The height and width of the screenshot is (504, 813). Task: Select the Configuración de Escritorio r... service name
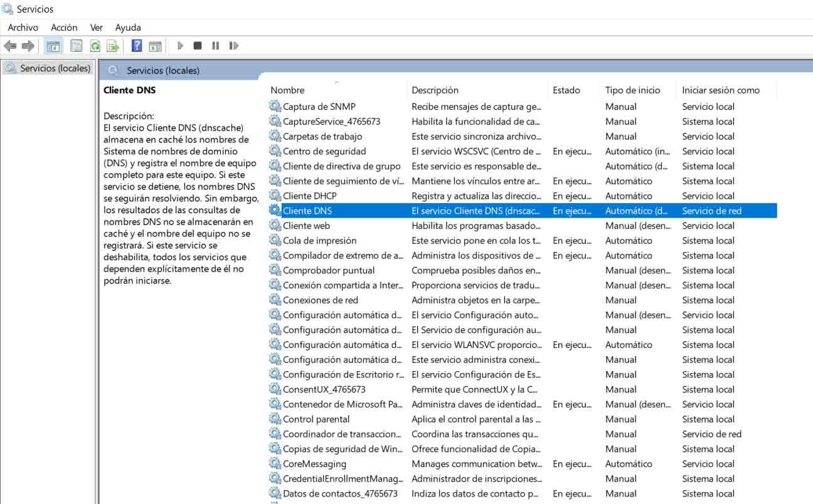click(344, 375)
